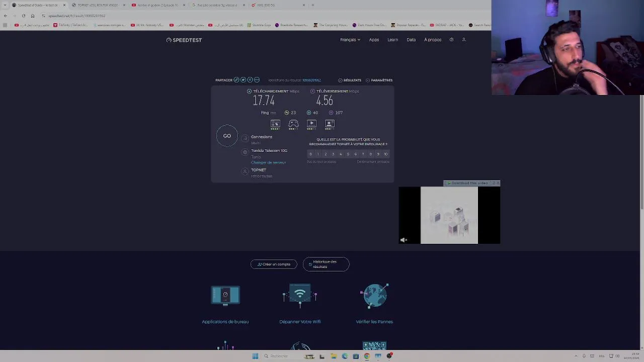Rate recommendation as 7
Screen dimensions: 644x362
point(363,154)
